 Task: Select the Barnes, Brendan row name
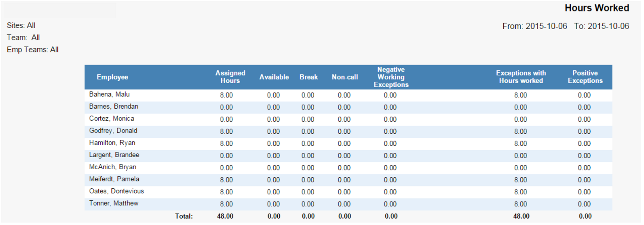114,107
